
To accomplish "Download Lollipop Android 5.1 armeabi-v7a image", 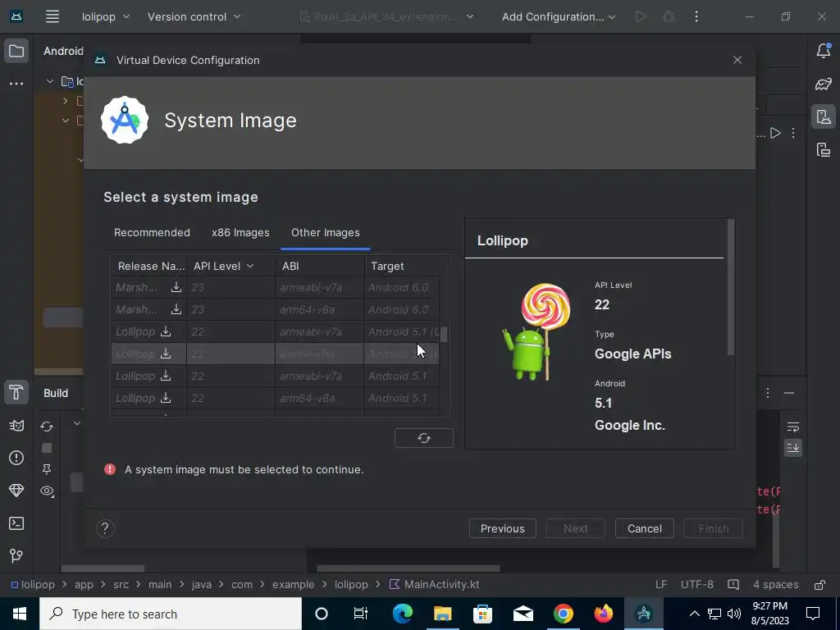I will [166, 376].
